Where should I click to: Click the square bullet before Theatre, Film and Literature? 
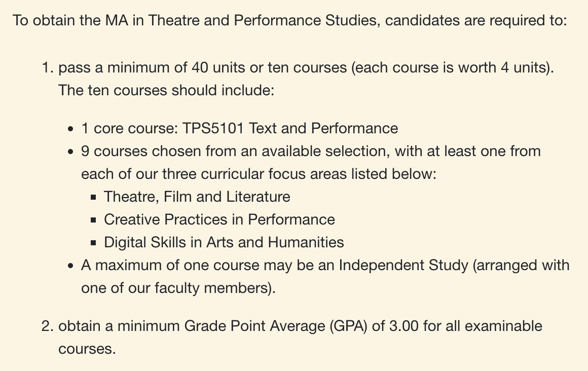94,197
